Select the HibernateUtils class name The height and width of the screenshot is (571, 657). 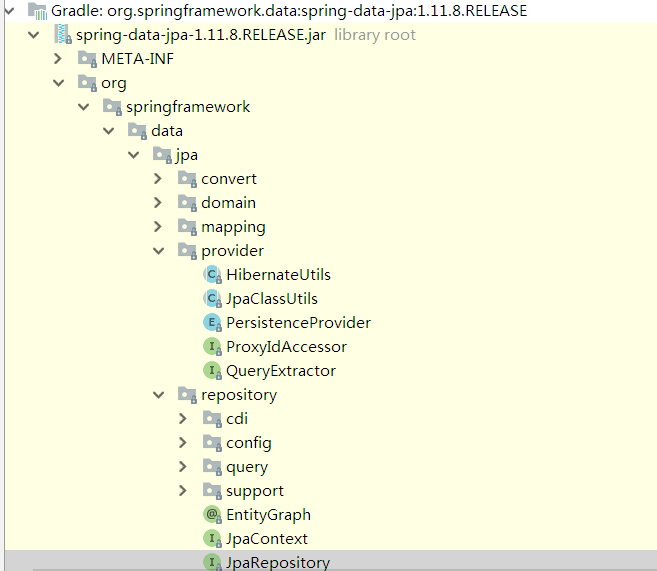[279, 275]
